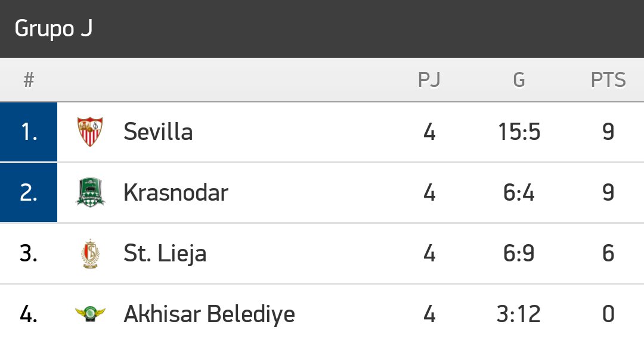Click the Sevilla club crest icon
The height and width of the screenshot is (340, 644).
(x=90, y=132)
